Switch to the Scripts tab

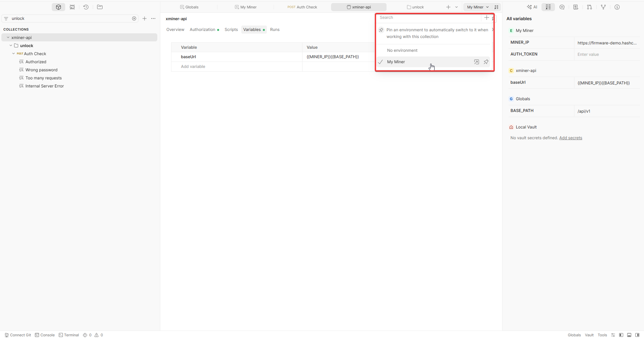pyautogui.click(x=231, y=30)
